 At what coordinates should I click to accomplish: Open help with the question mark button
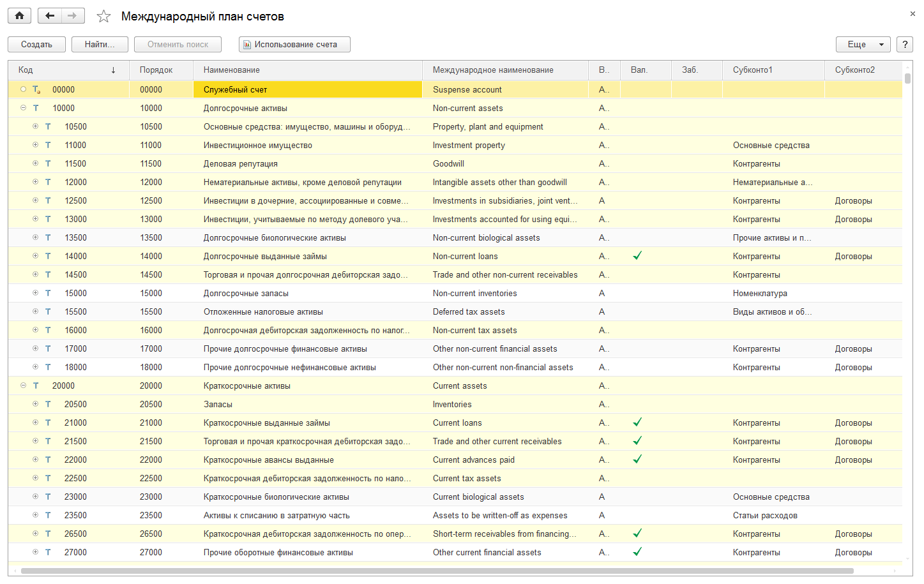904,44
